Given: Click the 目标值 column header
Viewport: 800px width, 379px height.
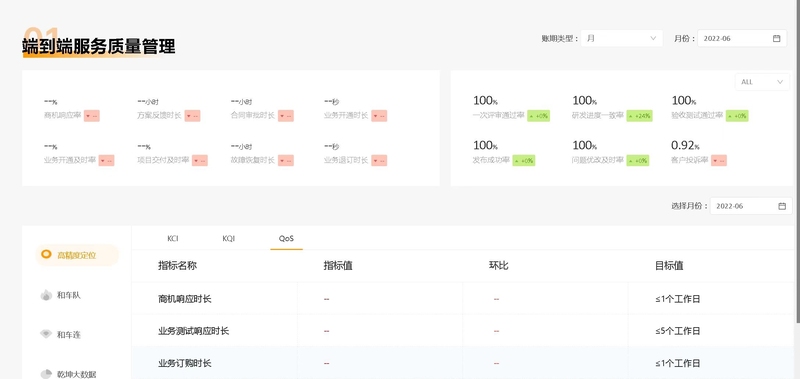Looking at the screenshot, I should click(x=669, y=266).
